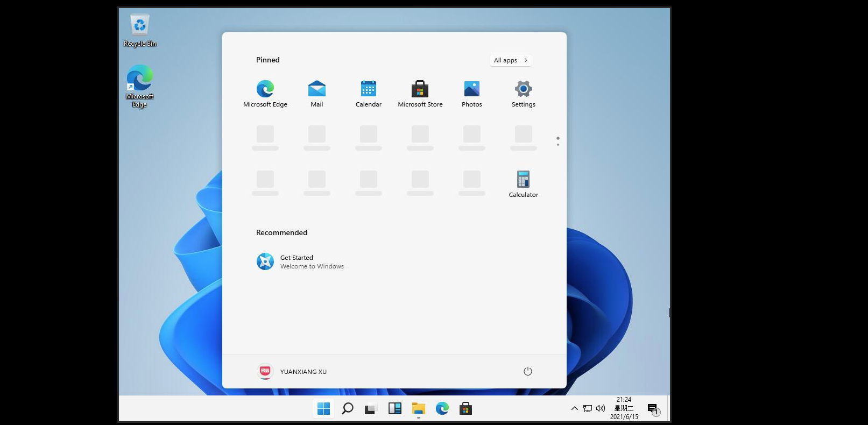Click the Pinned section heading
The image size is (868, 425).
(268, 60)
